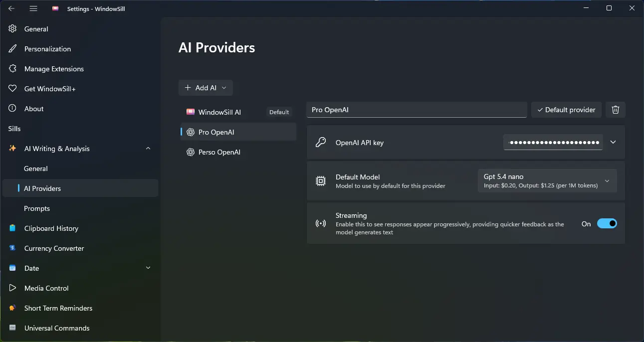
Task: Click the Default badge on WindowSill AI
Action: pyautogui.click(x=279, y=112)
